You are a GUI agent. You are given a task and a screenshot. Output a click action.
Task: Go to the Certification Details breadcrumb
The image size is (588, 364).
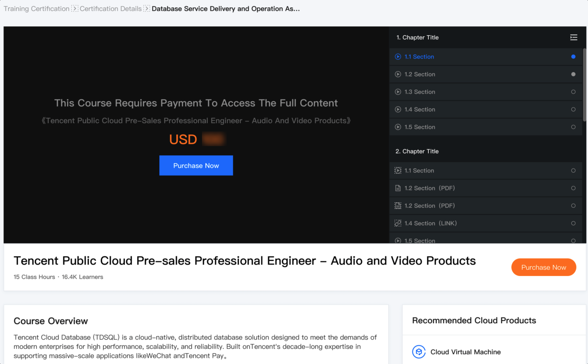tap(111, 9)
